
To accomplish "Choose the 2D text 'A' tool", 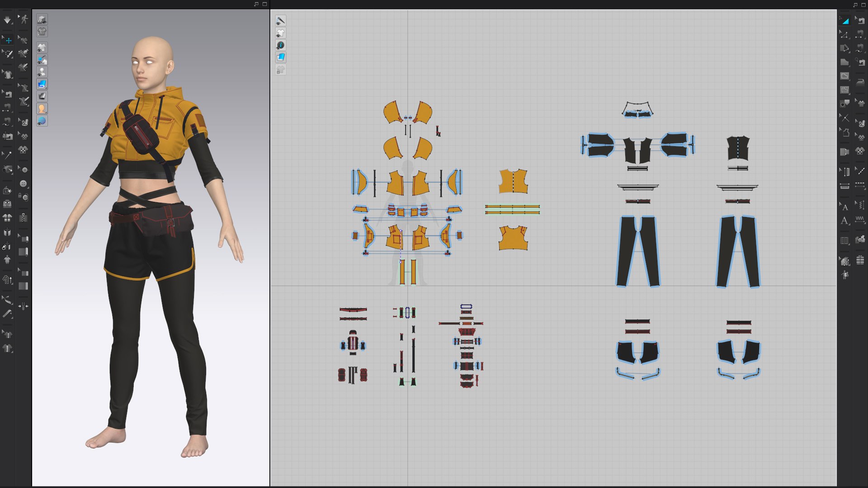I will click(x=844, y=221).
